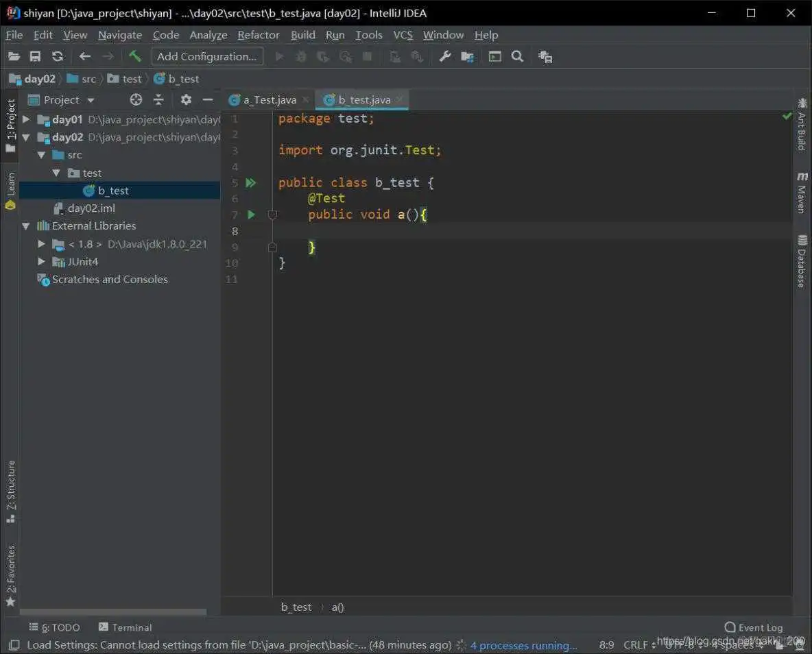Open the CRLF line separator dropdown
The image size is (812, 654).
[638, 644]
